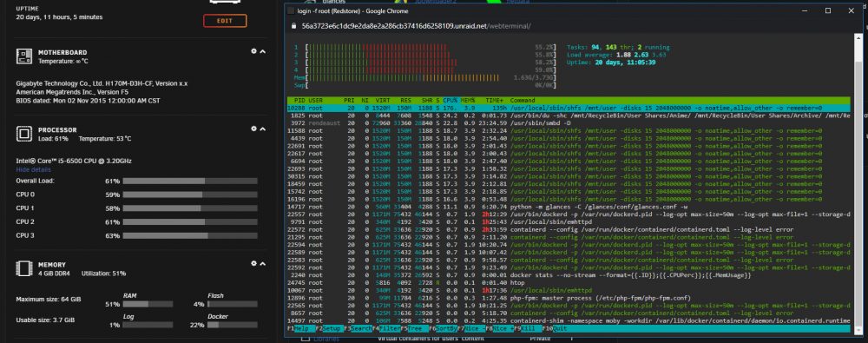
Task: Click the orange EDIT button
Action: click(225, 21)
